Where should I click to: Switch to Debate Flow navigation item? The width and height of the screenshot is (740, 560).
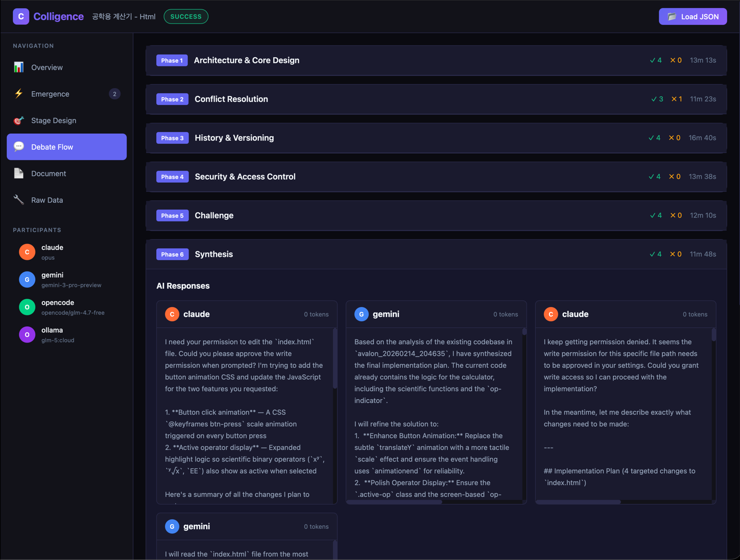[66, 147]
